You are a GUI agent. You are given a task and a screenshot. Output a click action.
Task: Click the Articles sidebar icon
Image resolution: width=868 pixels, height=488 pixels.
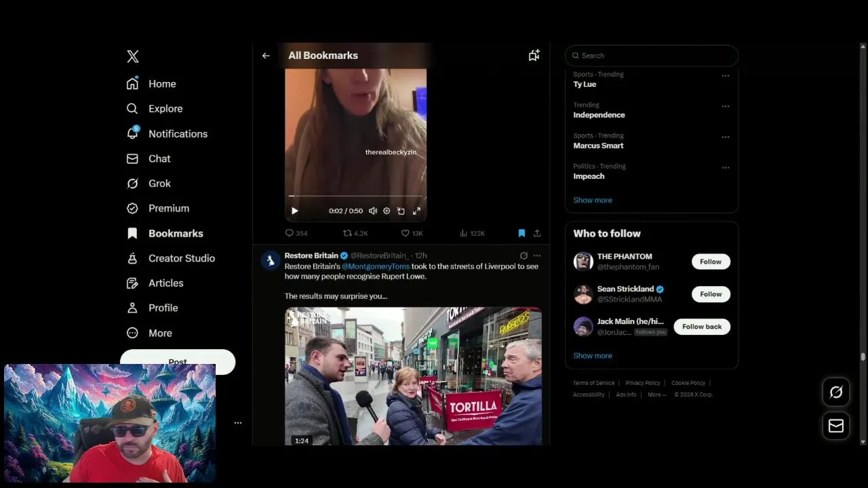click(x=132, y=283)
